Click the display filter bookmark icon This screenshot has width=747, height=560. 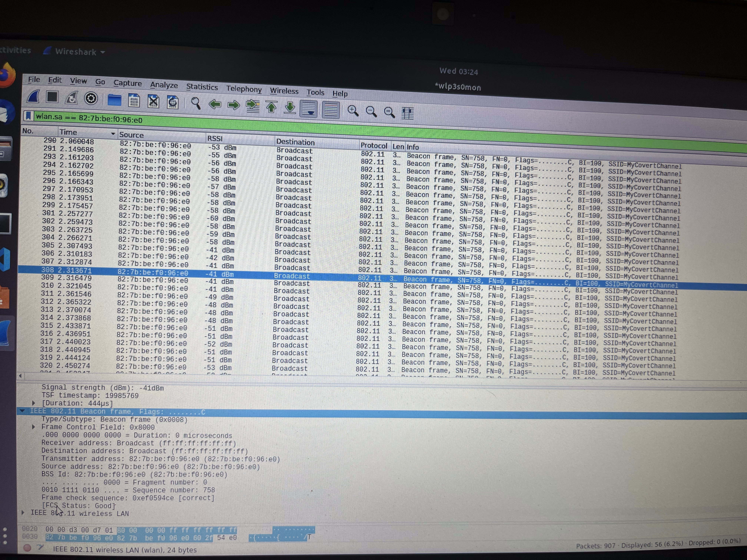point(28,116)
